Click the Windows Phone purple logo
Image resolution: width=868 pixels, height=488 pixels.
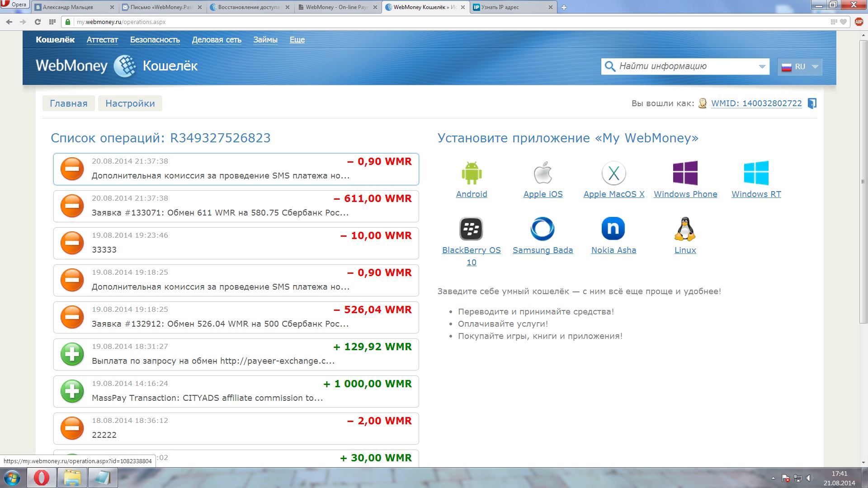685,173
